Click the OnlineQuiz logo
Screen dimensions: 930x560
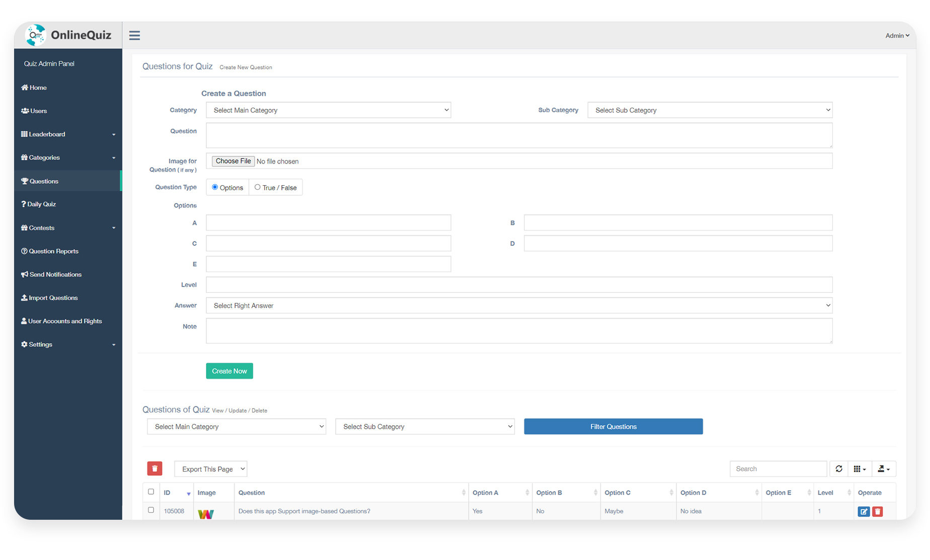tap(69, 35)
